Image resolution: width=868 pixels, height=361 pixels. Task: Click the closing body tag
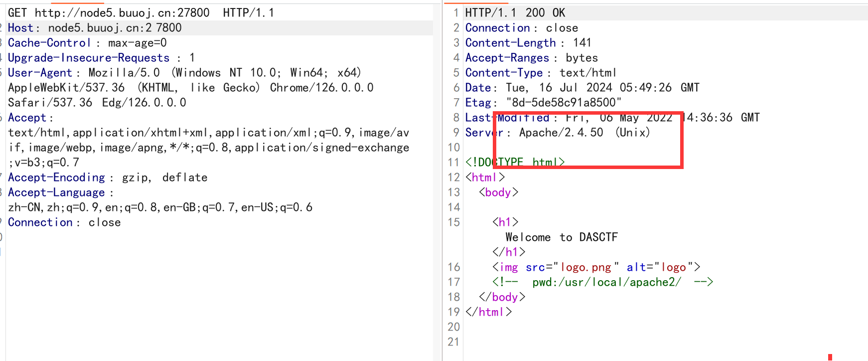(502, 297)
